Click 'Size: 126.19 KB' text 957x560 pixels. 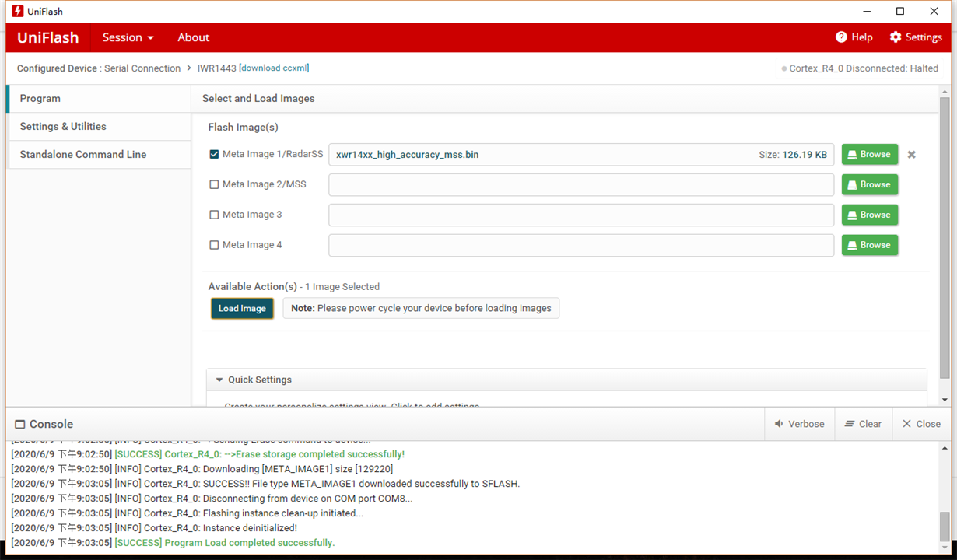(793, 155)
